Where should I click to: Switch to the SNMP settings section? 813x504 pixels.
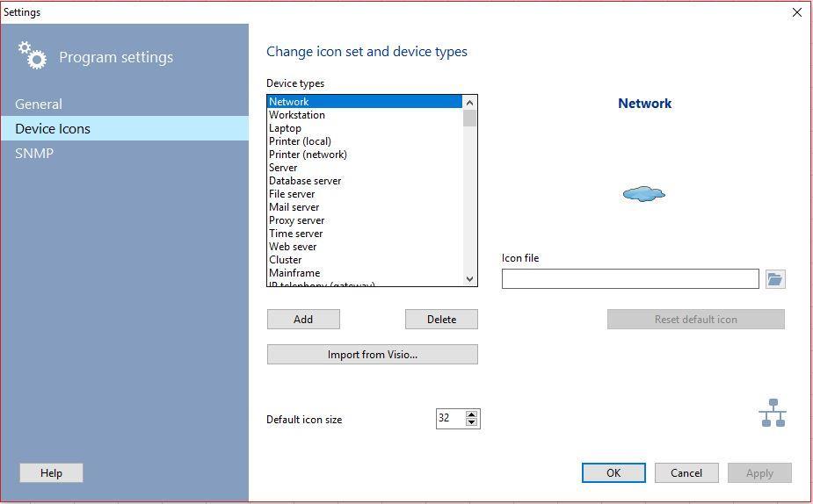(125, 154)
